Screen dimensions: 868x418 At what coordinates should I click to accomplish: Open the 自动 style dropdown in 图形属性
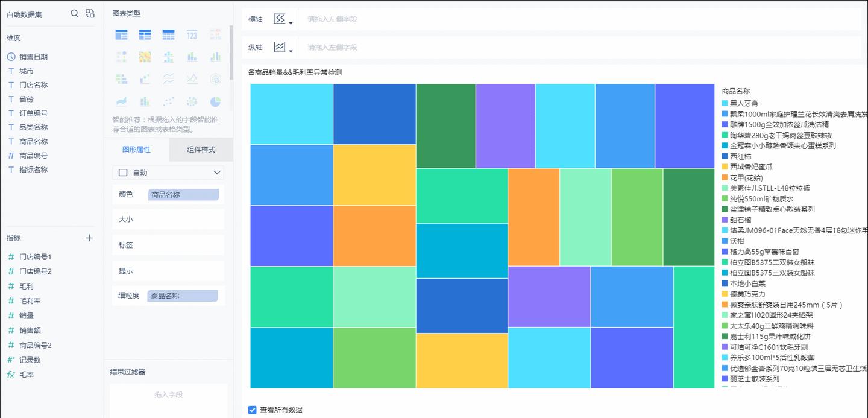click(168, 173)
